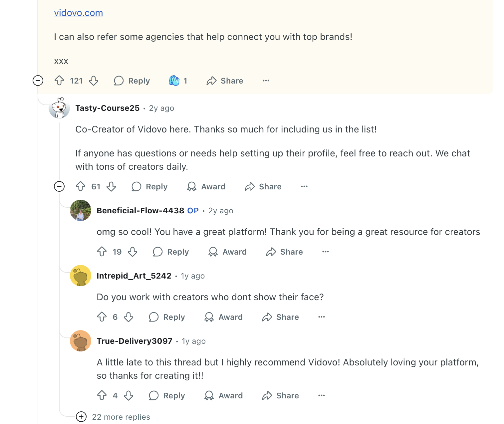The image size is (504, 424).
Task: Collapse the top highlighted comment thread
Action: [x=38, y=81]
